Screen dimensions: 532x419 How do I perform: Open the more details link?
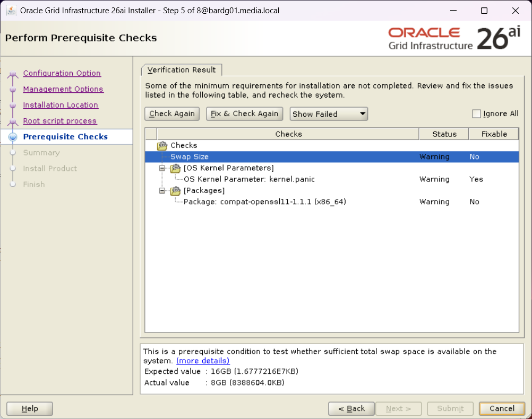[x=203, y=361]
